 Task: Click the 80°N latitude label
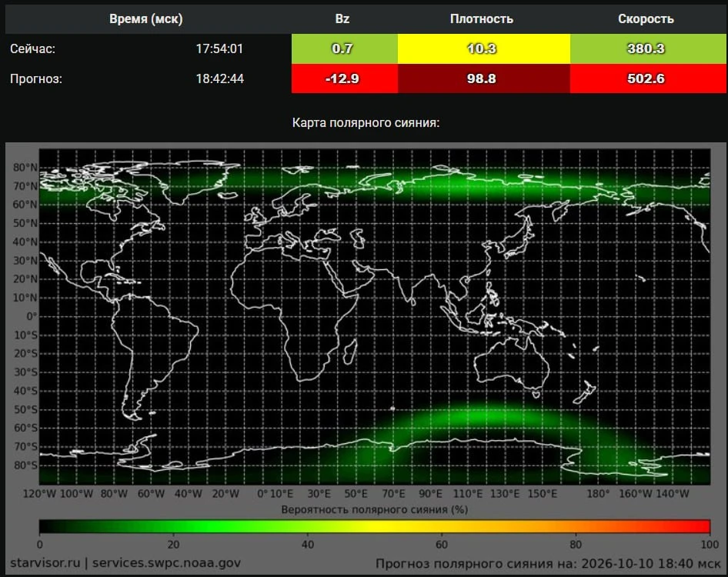tap(25, 168)
